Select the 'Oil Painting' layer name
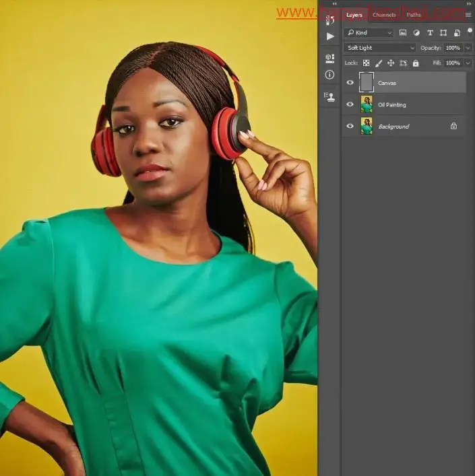The height and width of the screenshot is (476, 475). [391, 105]
